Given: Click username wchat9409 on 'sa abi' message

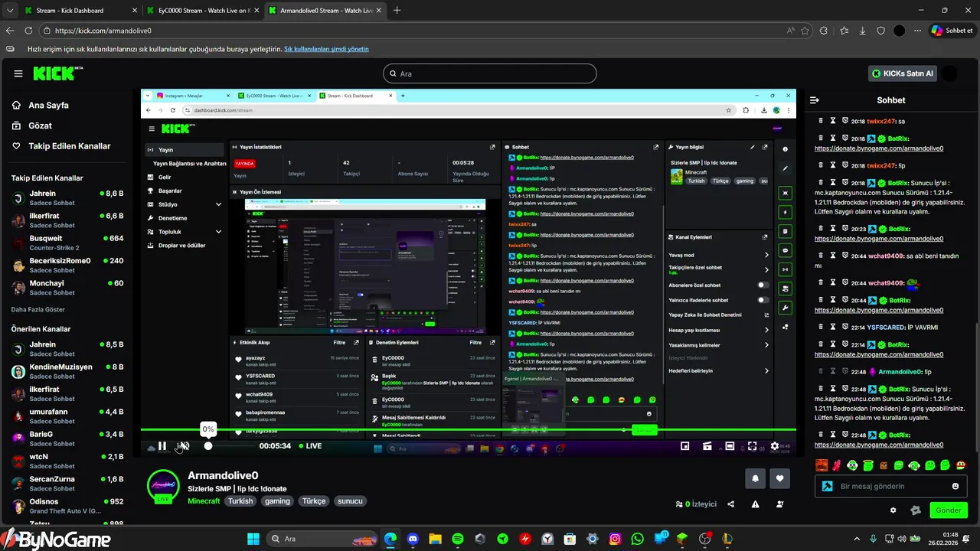Looking at the screenshot, I should pyautogui.click(x=886, y=256).
